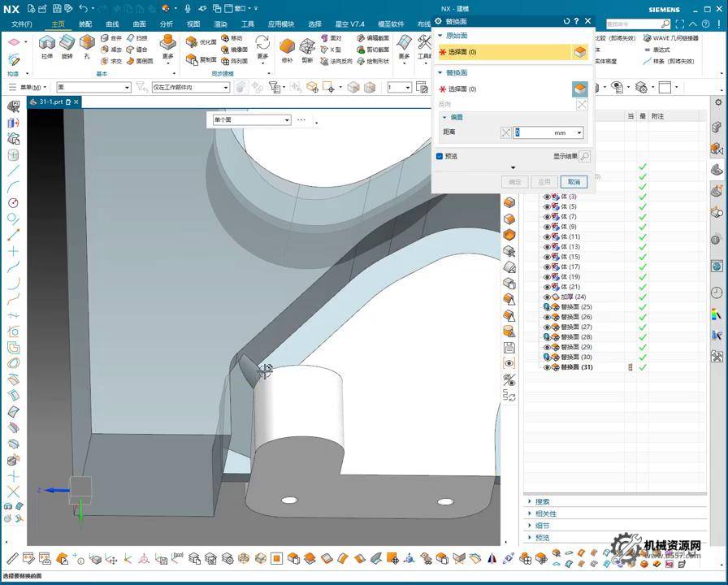Open the 曲线 ribbon tab
Viewport: 728px width, 585px height.
click(112, 24)
